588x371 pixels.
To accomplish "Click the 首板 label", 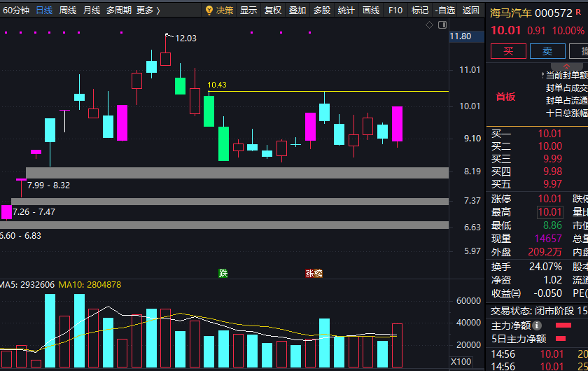I will (x=505, y=97).
